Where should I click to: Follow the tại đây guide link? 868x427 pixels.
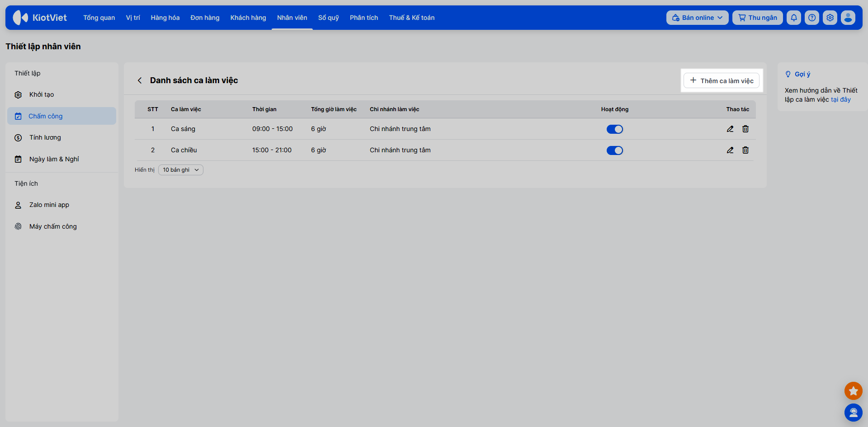click(x=841, y=99)
